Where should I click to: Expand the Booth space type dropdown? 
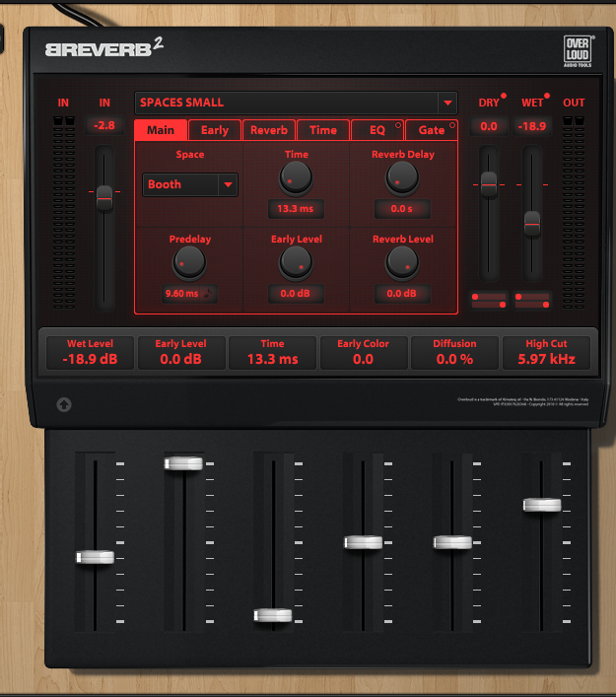[228, 184]
